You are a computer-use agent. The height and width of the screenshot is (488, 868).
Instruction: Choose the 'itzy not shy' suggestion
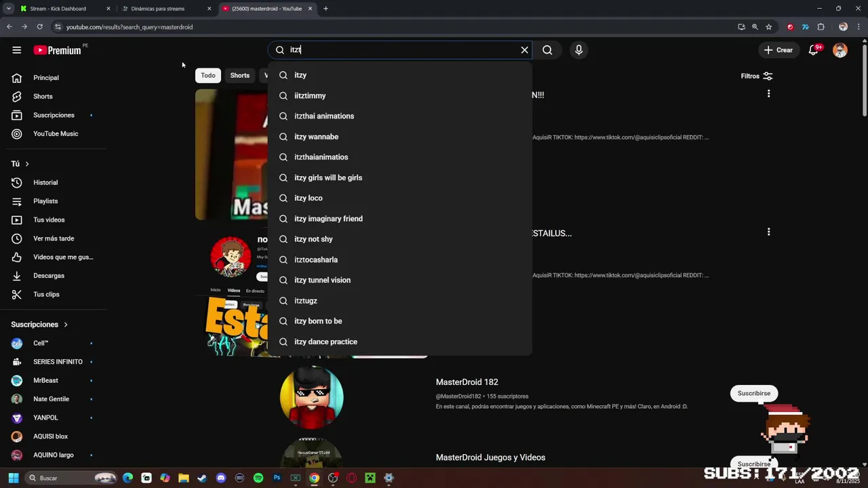(400, 239)
